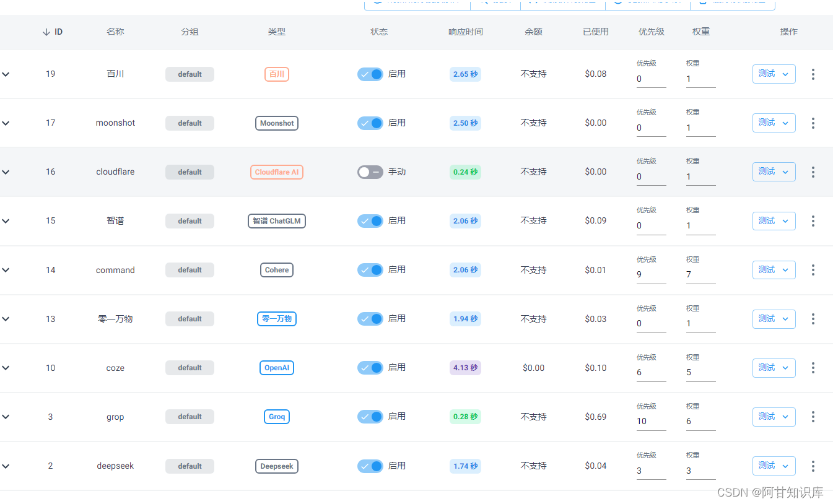The height and width of the screenshot is (504, 833).
Task: Expand the command row details chevron
Action: coord(6,270)
